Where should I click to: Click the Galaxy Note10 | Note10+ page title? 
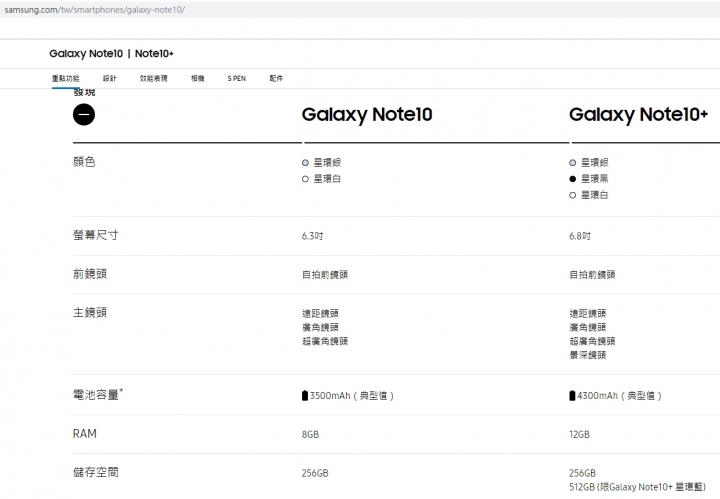pos(112,54)
